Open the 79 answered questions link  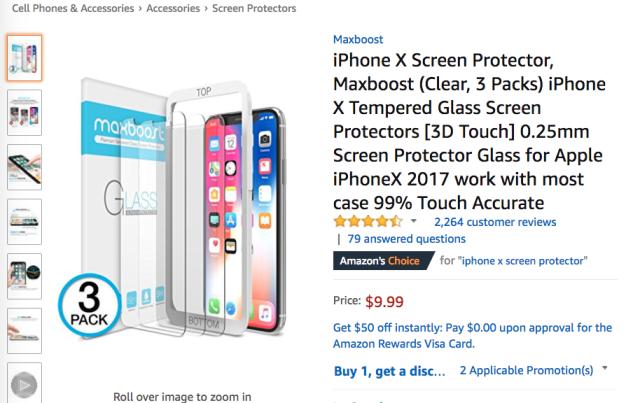[x=406, y=240]
